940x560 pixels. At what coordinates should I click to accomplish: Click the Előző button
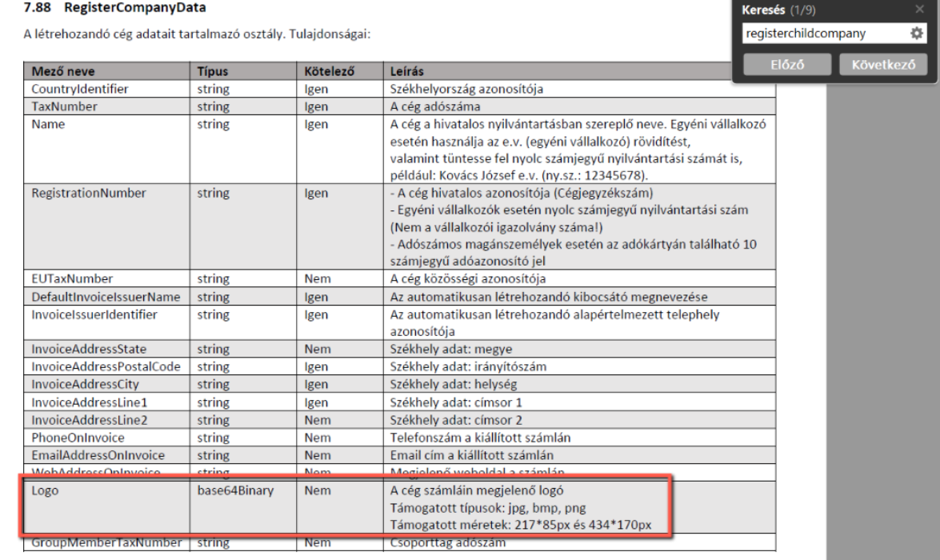click(x=787, y=65)
